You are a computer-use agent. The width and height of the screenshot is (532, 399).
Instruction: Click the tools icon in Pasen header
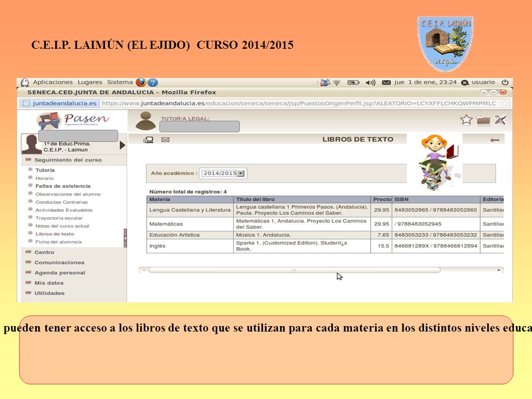coord(500,120)
